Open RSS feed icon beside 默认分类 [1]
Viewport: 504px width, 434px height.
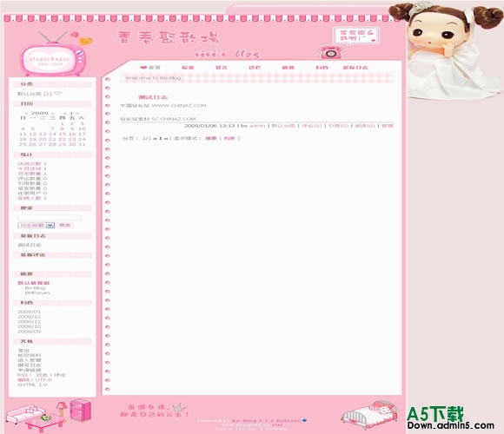pyautogui.click(x=57, y=93)
